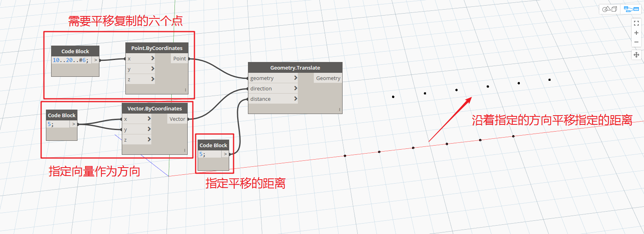The image size is (644, 234).
Task: Click output arrow of the 10..20..#6 Code Block
Action: (x=95, y=60)
